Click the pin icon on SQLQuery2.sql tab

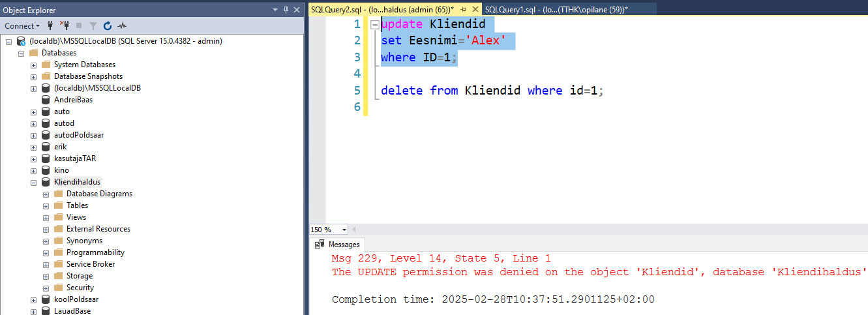click(462, 10)
